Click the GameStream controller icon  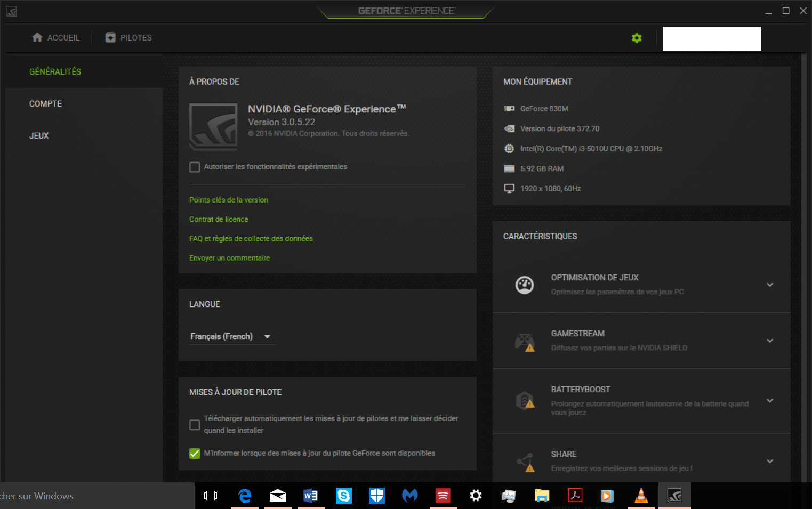tap(525, 342)
